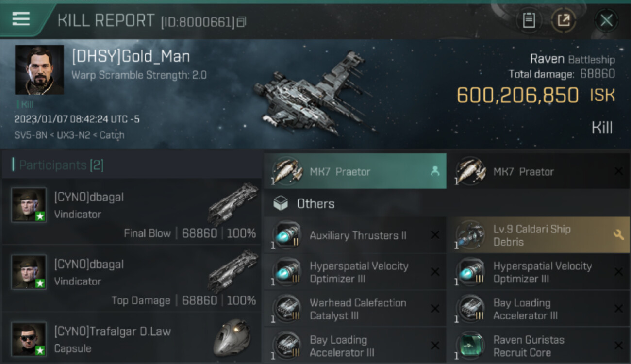Viewport: 631px width, 364px height.
Task: Open the hamburger menu icon
Action: (21, 19)
